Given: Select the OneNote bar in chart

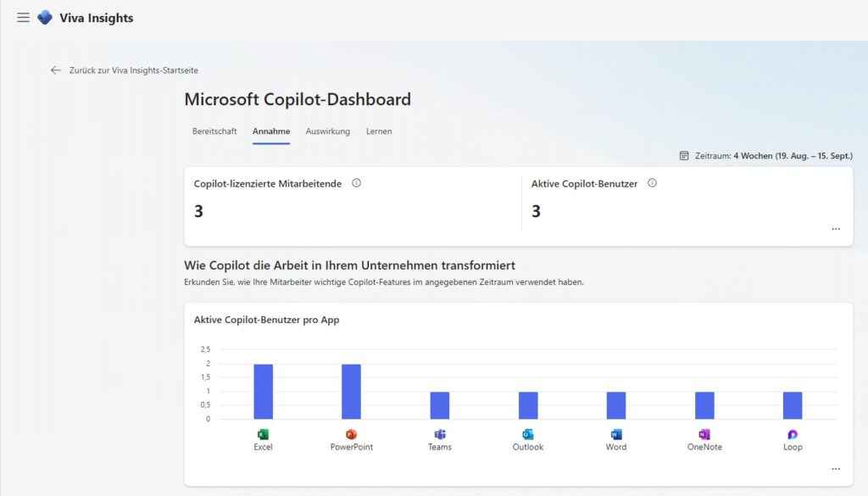Looking at the screenshot, I should (x=704, y=405).
